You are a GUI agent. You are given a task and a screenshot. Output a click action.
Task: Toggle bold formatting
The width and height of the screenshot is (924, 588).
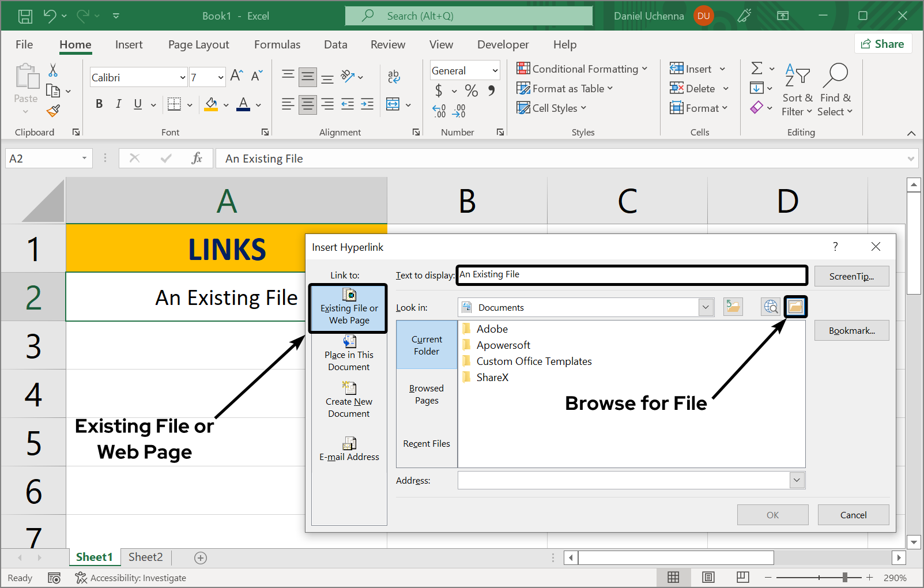coord(99,104)
